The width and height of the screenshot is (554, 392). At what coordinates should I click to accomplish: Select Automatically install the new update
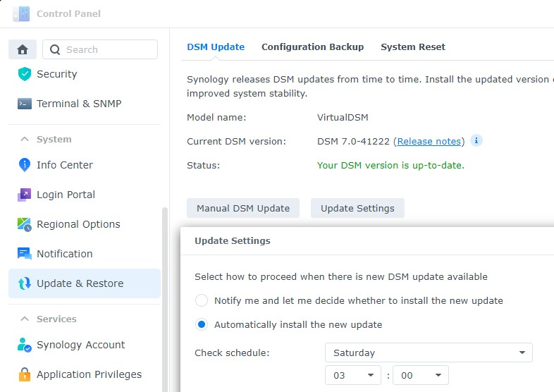pos(202,325)
